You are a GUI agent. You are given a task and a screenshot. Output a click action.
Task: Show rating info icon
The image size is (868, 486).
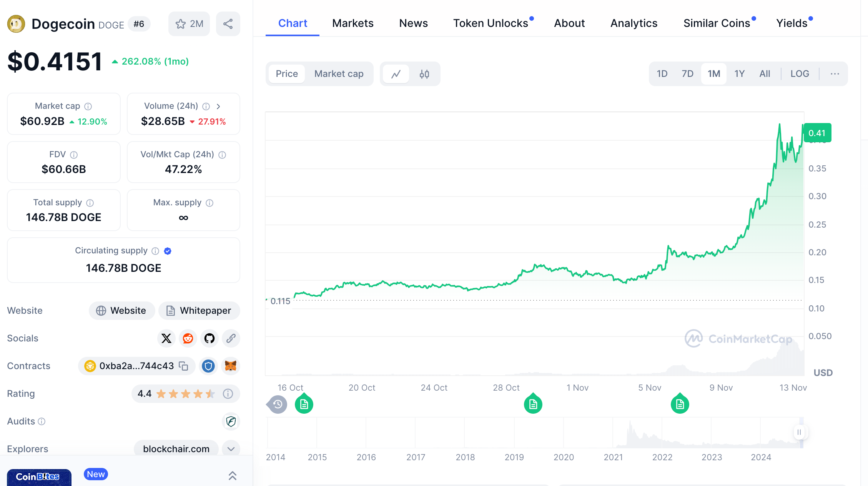(x=228, y=394)
